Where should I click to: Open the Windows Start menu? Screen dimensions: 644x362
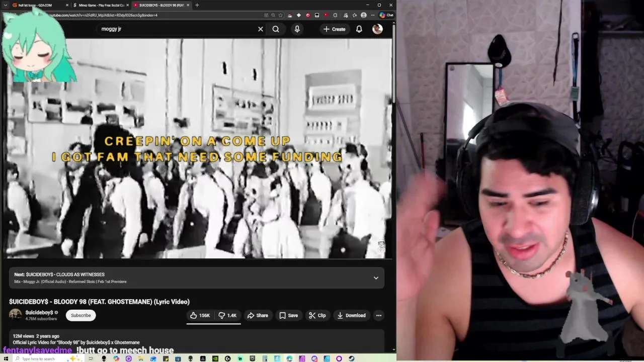click(x=6, y=358)
